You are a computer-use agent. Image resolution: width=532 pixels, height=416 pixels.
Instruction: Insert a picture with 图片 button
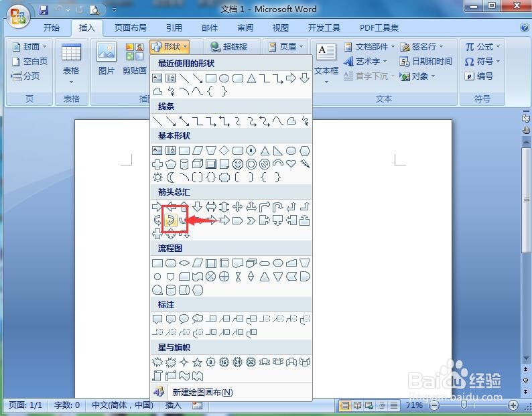tap(107, 58)
